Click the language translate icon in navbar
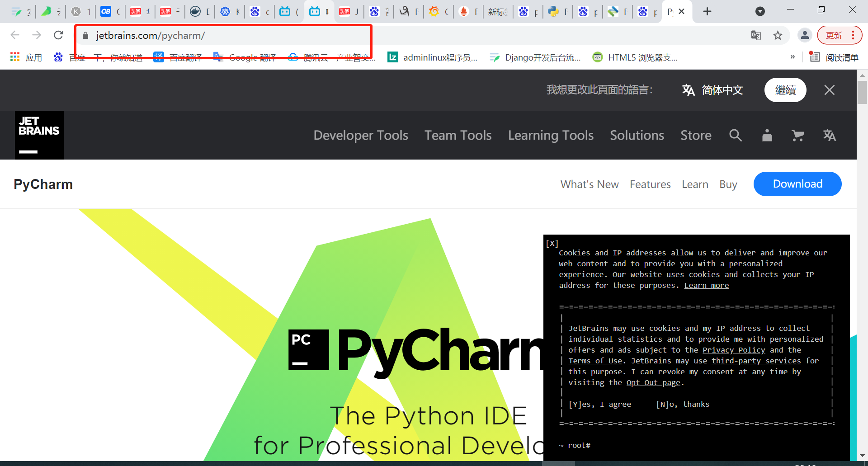The image size is (868, 466). (x=830, y=135)
